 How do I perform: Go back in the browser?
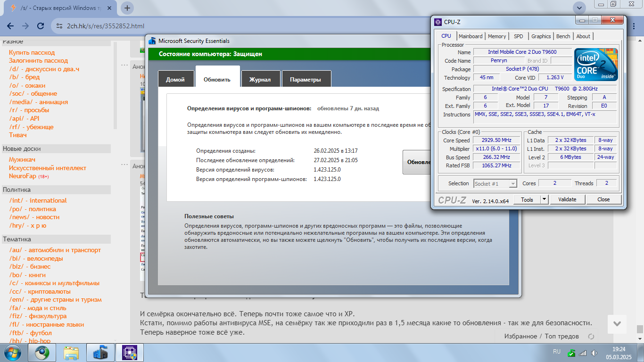tap(10, 26)
